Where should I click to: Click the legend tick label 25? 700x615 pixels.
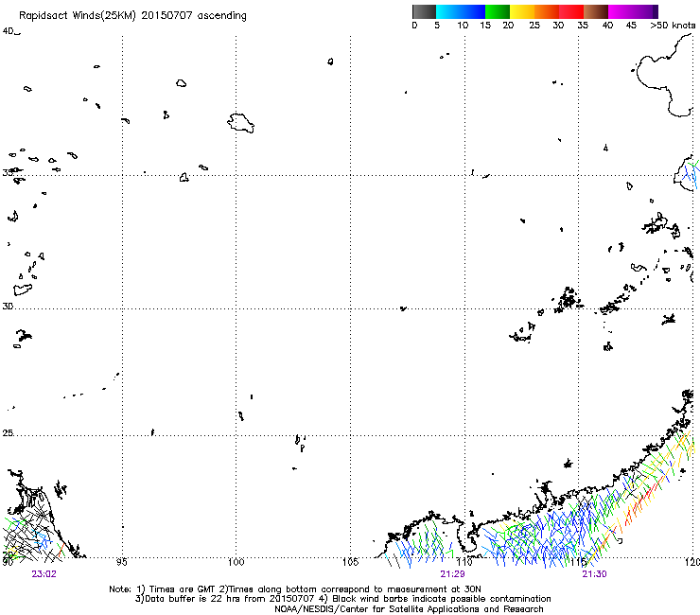pos(534,26)
